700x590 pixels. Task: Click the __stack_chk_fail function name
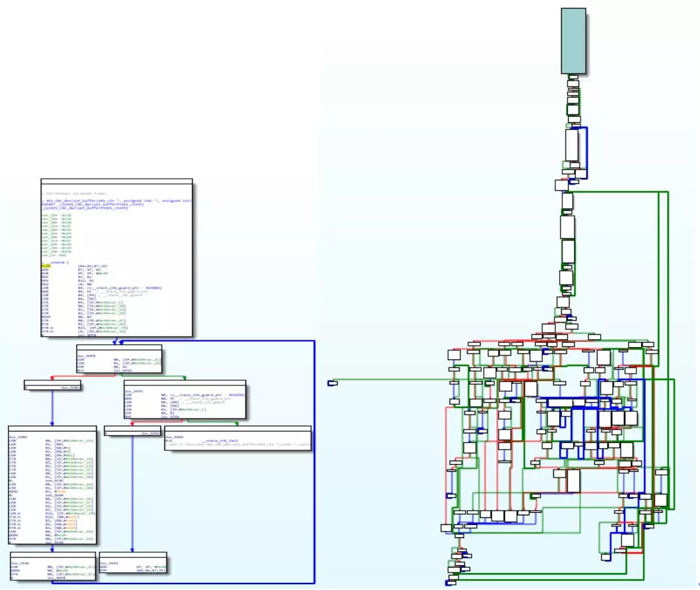click(x=213, y=440)
